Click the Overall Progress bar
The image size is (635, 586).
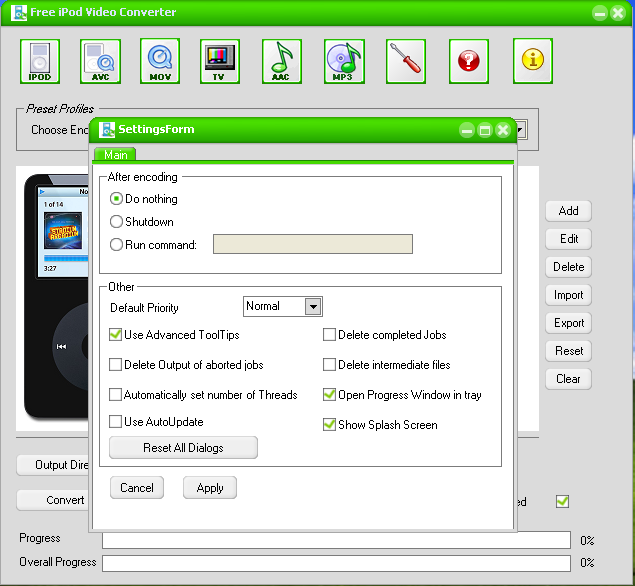pos(336,563)
